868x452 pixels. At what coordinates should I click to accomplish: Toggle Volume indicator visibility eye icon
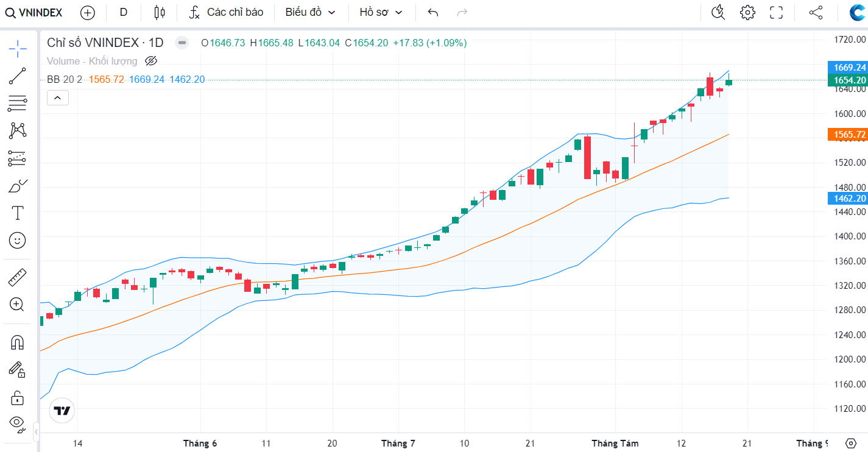[x=151, y=61]
